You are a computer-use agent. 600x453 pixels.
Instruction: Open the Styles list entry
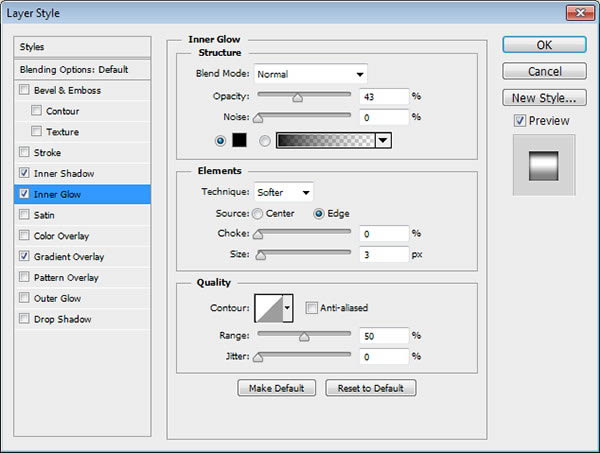coord(82,47)
